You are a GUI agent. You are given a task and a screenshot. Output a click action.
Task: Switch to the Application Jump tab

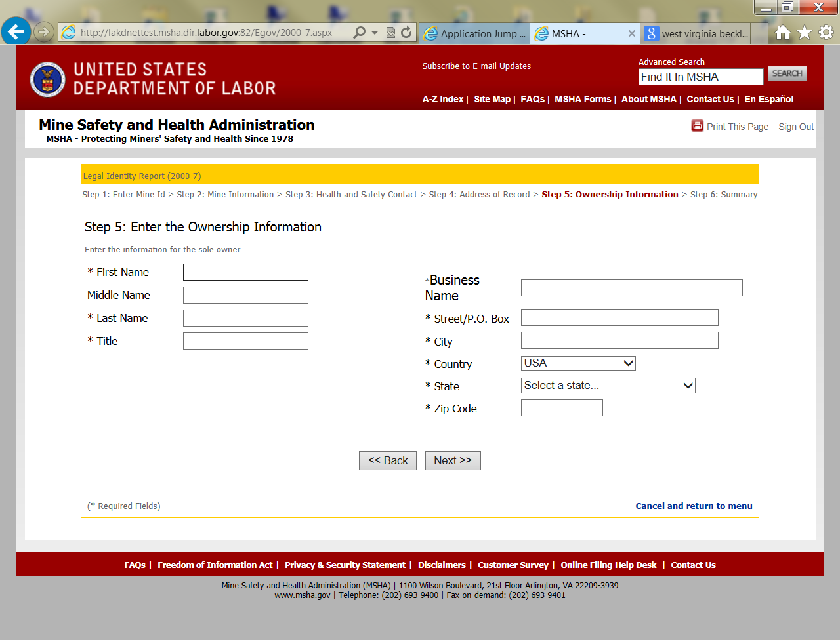(476, 33)
